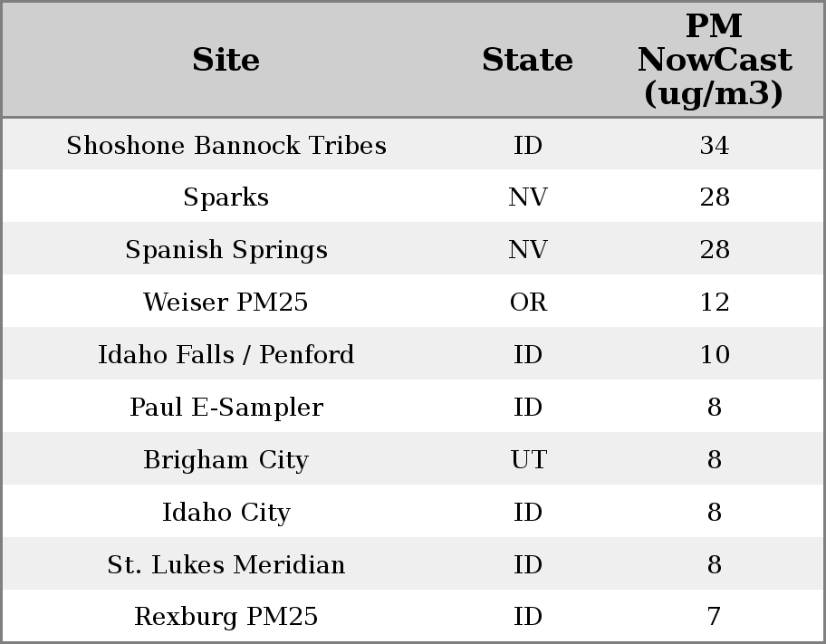Click the Weiser PM25 site name
Image resolution: width=826 pixels, height=644 pixels.
pyautogui.click(x=226, y=303)
